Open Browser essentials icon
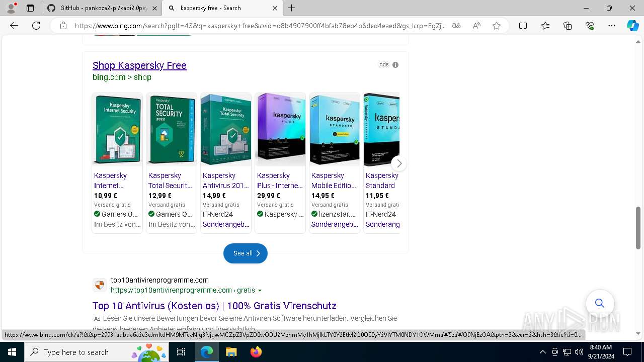The width and height of the screenshot is (644, 362). [x=590, y=26]
